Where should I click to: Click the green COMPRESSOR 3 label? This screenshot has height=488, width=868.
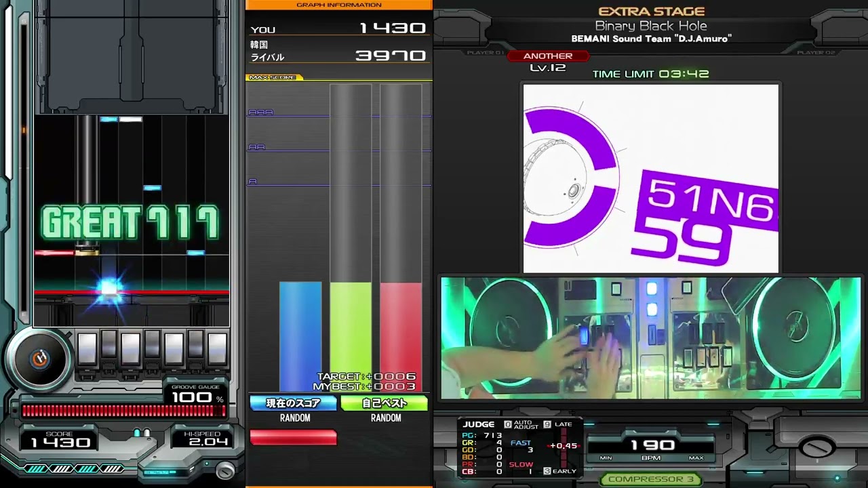tap(650, 479)
